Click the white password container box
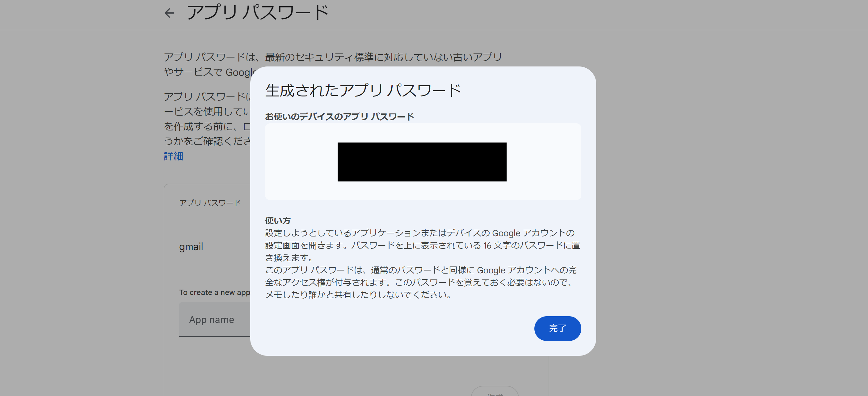The image size is (868, 396). pyautogui.click(x=423, y=162)
